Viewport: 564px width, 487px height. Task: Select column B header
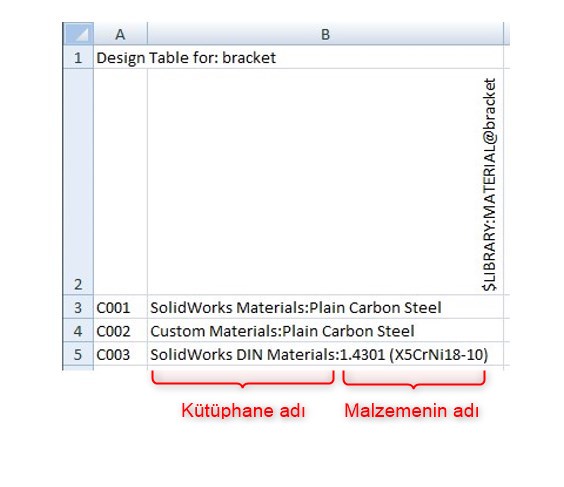[x=325, y=34]
